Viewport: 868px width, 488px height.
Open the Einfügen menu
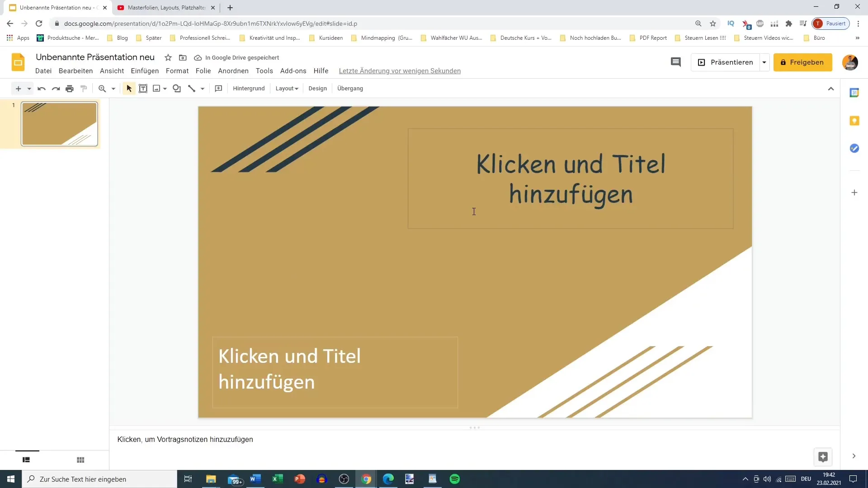tap(145, 70)
